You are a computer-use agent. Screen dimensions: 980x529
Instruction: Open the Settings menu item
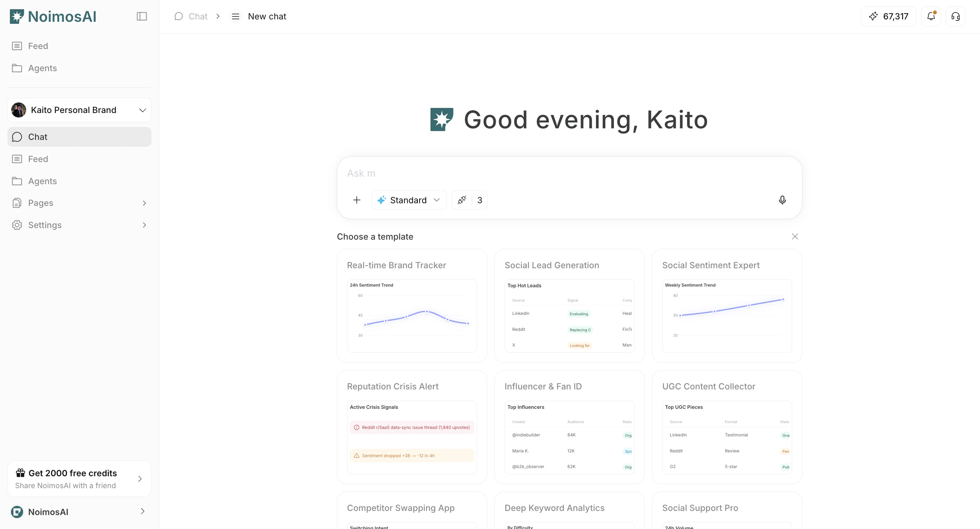click(79, 225)
